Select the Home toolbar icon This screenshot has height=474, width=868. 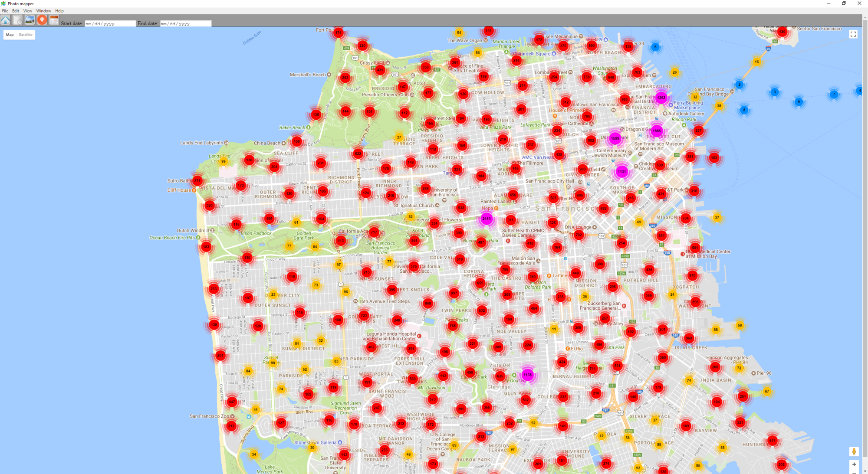6,20
